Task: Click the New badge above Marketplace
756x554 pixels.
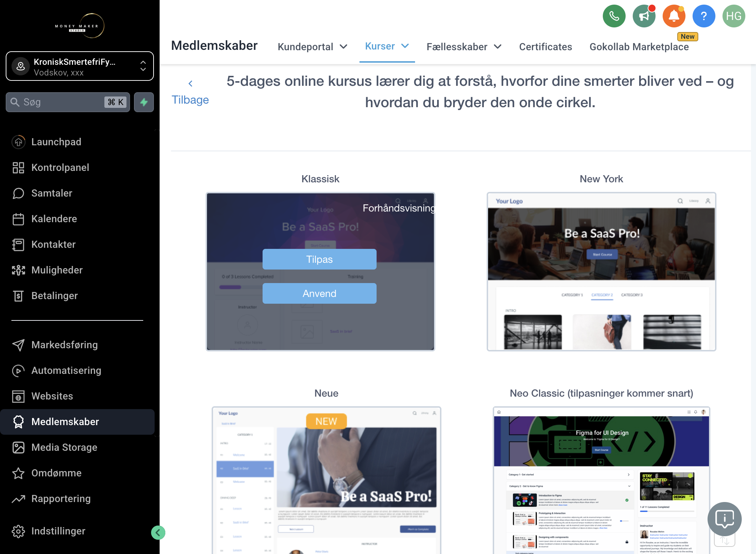Action: pyautogui.click(x=687, y=36)
